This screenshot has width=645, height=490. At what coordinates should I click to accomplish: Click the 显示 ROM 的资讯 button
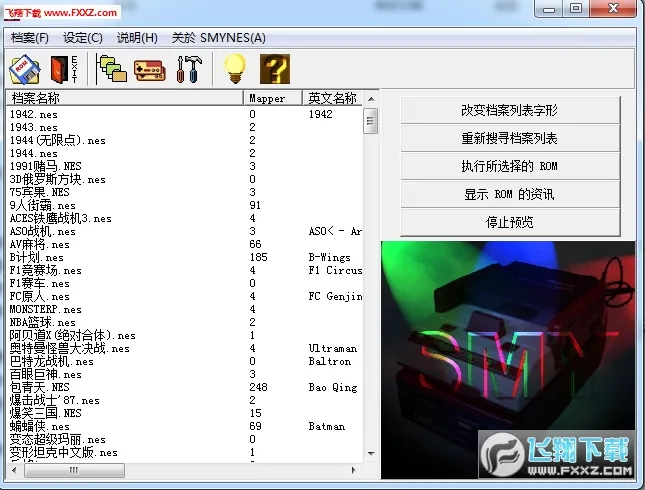tap(509, 194)
